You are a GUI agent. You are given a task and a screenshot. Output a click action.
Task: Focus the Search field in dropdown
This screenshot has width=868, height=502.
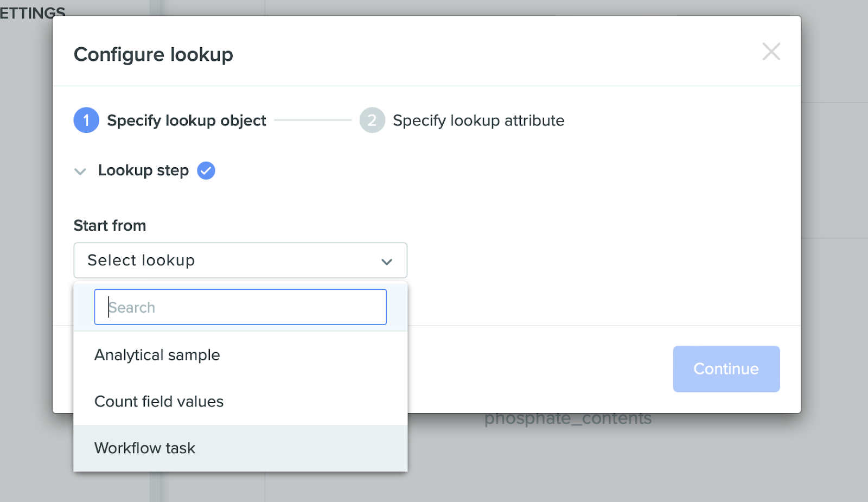(x=240, y=307)
